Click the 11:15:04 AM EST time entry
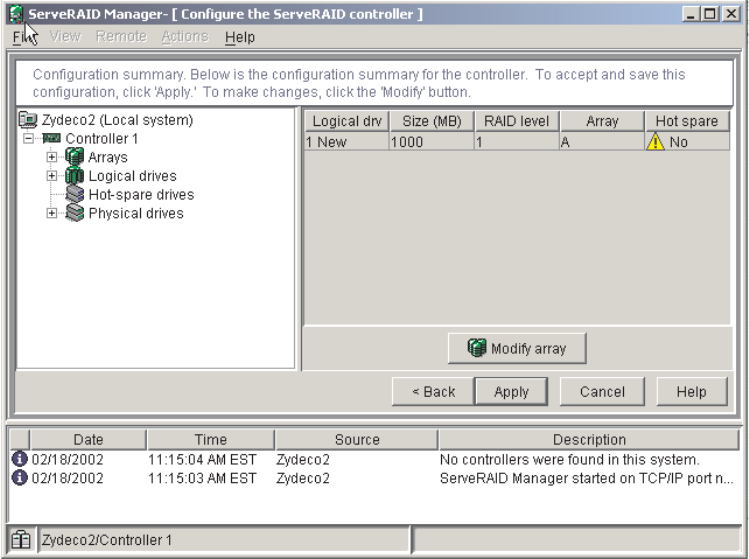Screen dimensions: 749x559 click(202, 460)
